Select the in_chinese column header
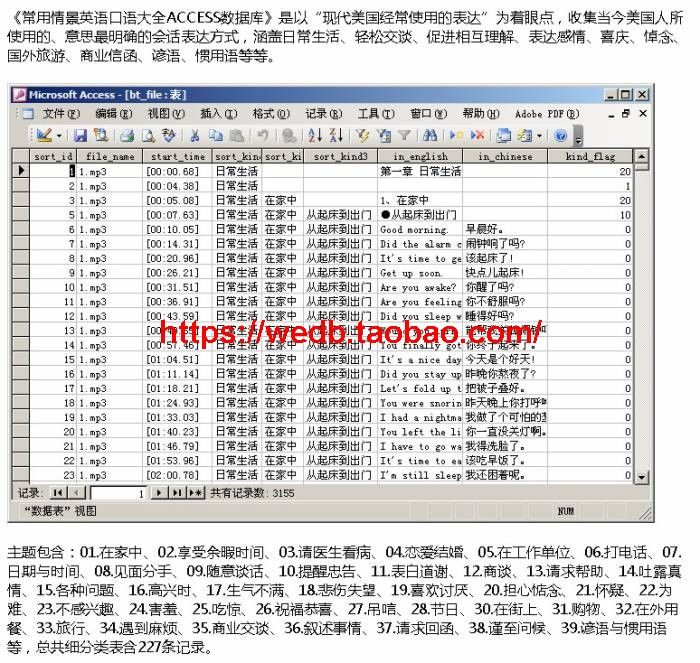This screenshot has height=663, width=700. click(x=505, y=156)
